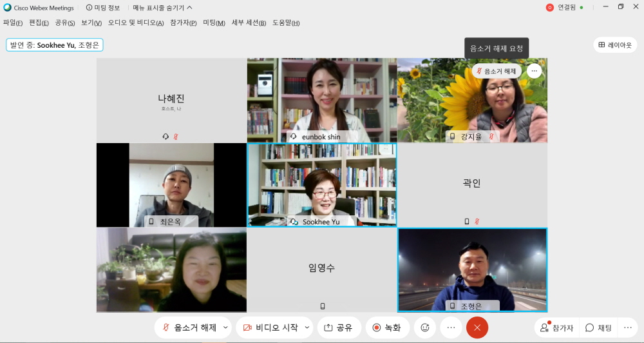Expand video options arrow beside 비디오 시작
Screen dimensions: 644x343
[307, 328]
